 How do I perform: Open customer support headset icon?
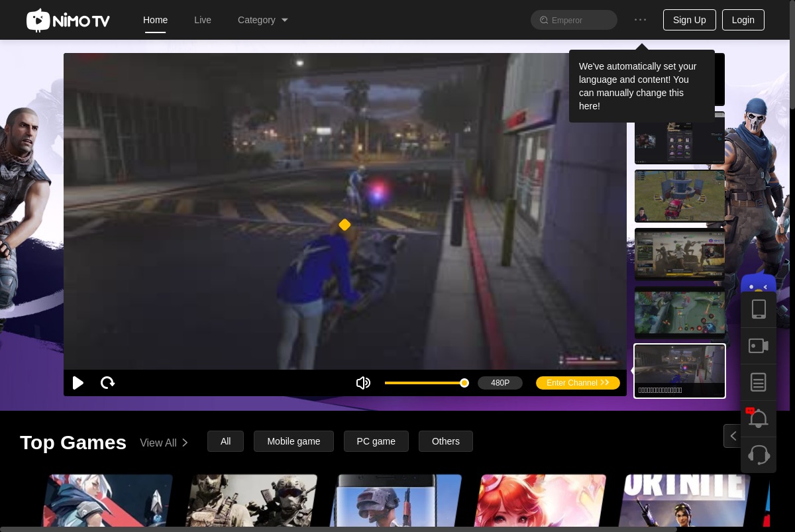(759, 455)
